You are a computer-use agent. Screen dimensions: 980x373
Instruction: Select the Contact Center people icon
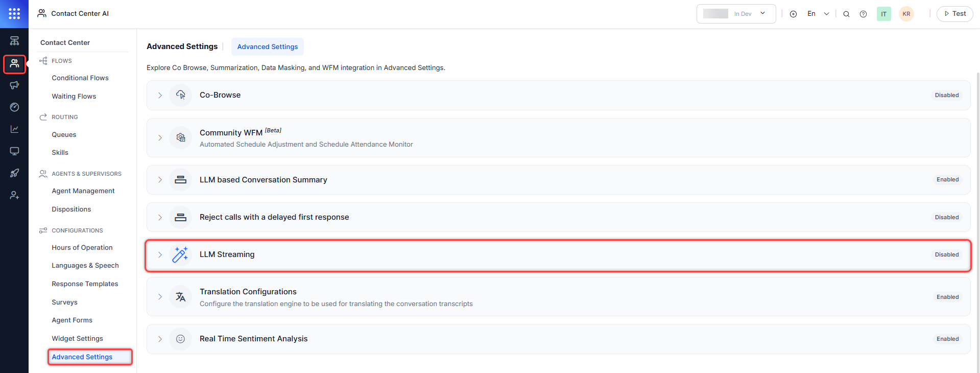[x=14, y=63]
